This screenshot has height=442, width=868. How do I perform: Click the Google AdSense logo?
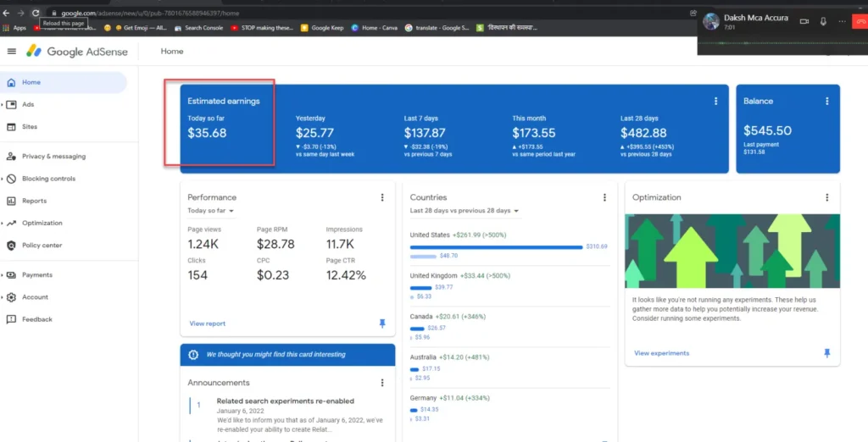pyautogui.click(x=76, y=52)
